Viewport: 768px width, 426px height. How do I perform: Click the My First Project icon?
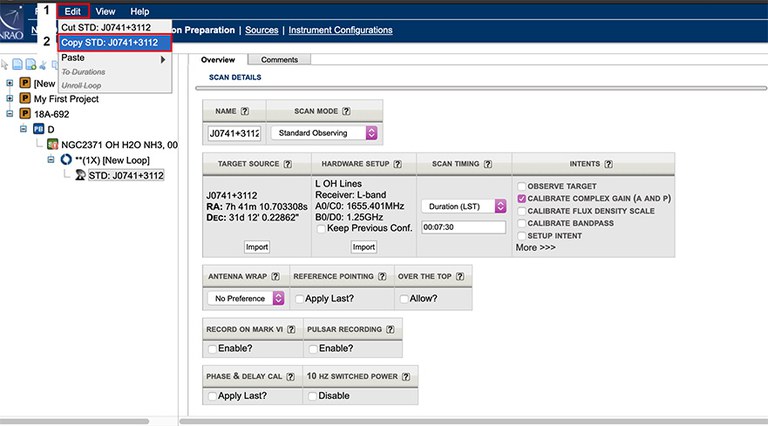tap(25, 99)
